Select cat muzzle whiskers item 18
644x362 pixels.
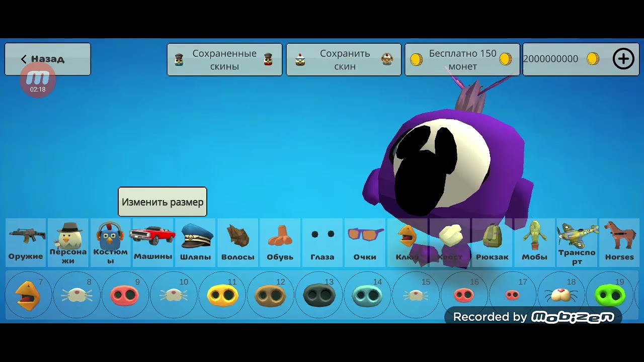561,296
